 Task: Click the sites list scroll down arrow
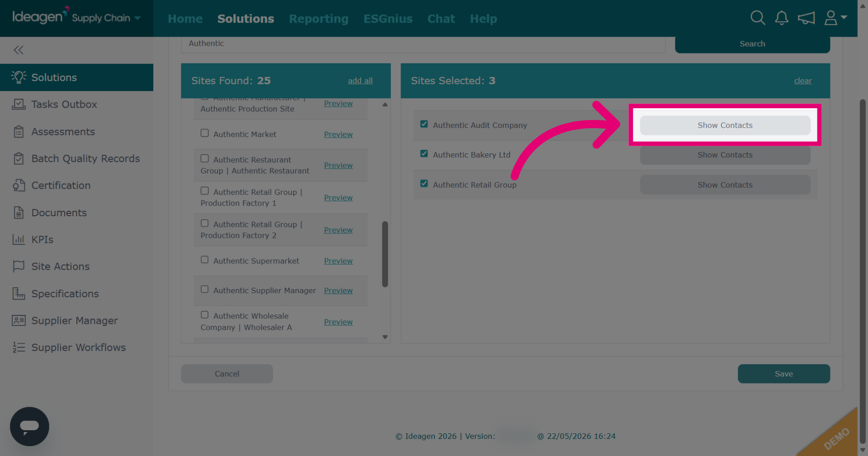click(385, 337)
